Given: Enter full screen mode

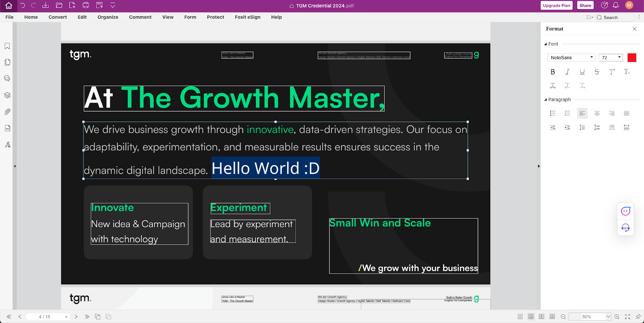Looking at the screenshot, I should point(627,317).
